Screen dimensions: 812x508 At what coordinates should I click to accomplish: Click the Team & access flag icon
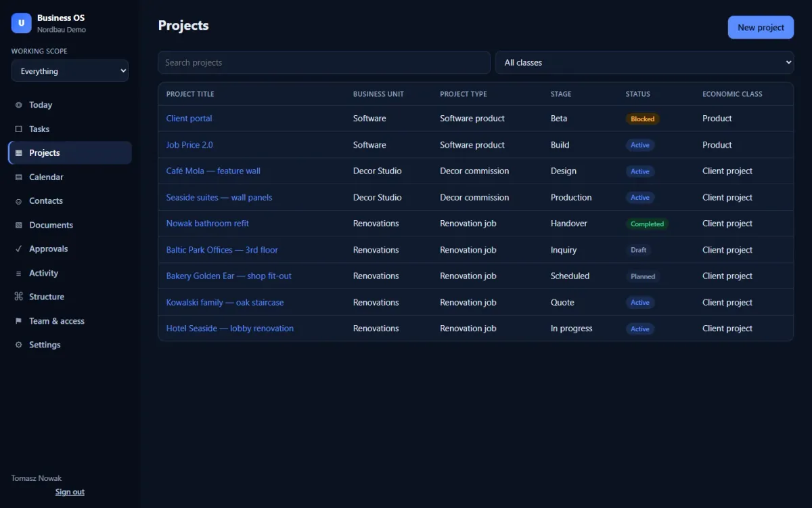(x=18, y=321)
